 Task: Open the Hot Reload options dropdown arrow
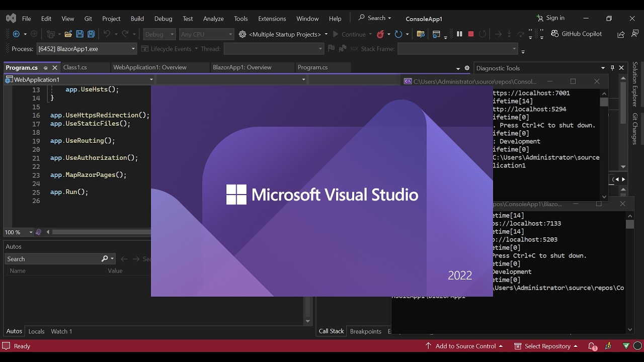389,34
